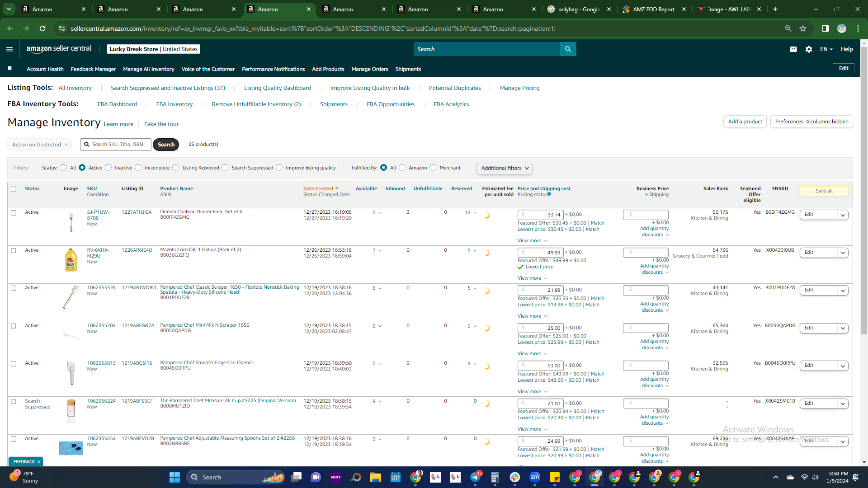The image size is (868, 488).
Task: Open Preferences: 4 columns hidden
Action: 811,122
